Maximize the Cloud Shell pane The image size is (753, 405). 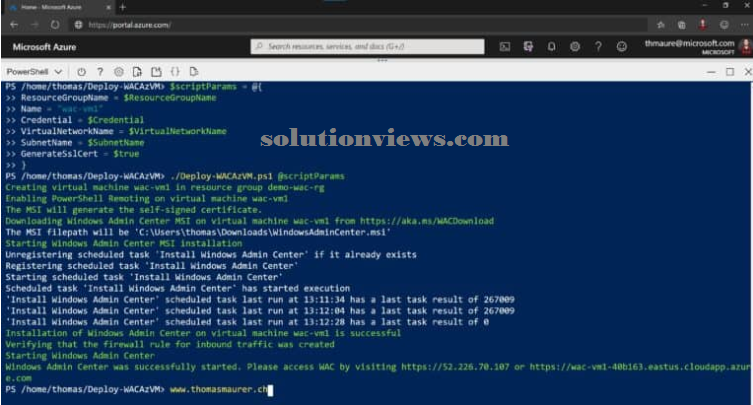click(730, 72)
